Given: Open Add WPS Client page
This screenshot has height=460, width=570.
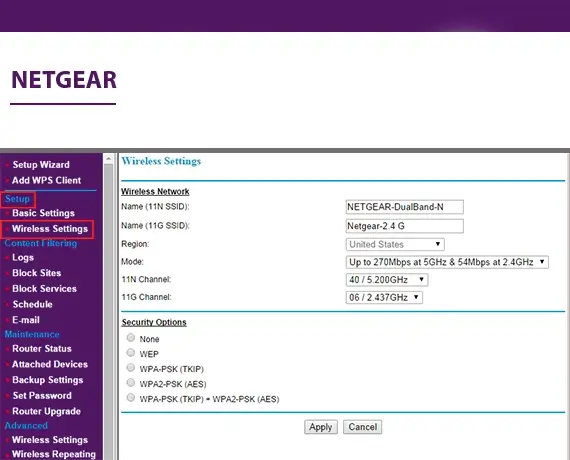Looking at the screenshot, I should coord(46,180).
